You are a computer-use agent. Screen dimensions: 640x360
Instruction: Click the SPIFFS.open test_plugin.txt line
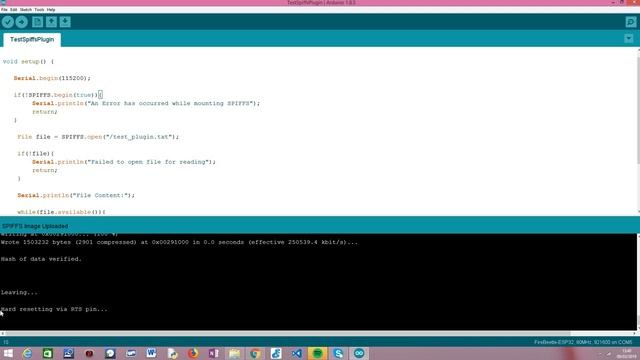98,137
